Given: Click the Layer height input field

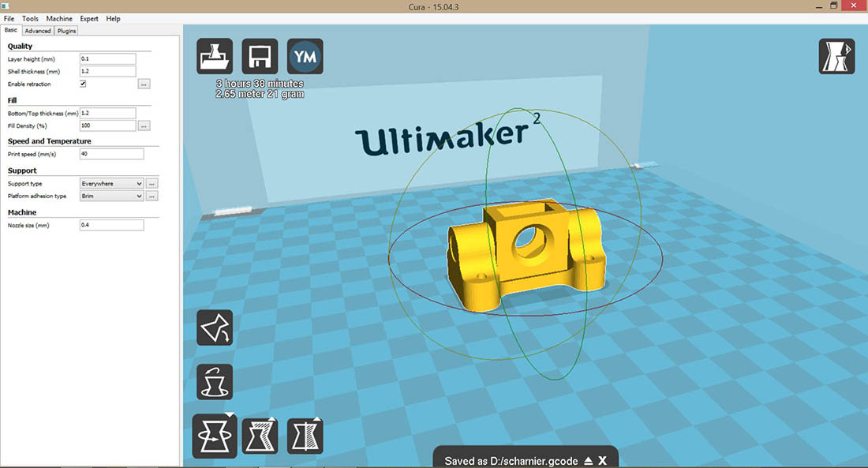Looking at the screenshot, I should pyautogui.click(x=108, y=58).
